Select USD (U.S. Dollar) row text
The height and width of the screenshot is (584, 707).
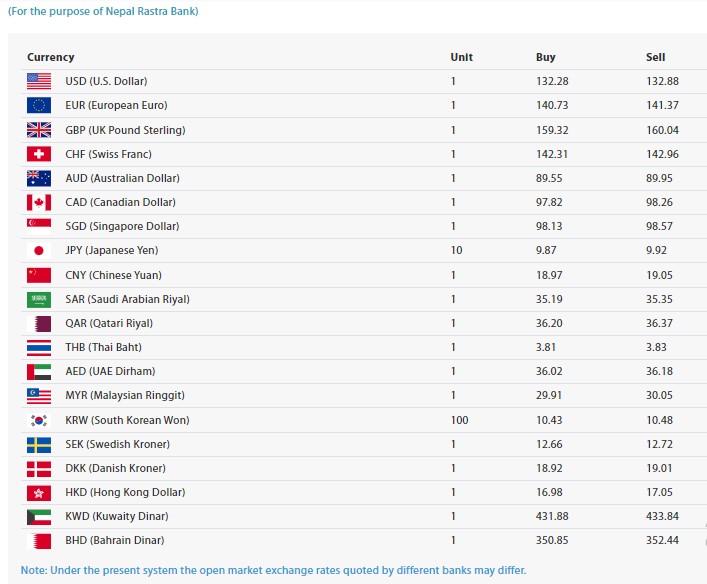pos(106,81)
